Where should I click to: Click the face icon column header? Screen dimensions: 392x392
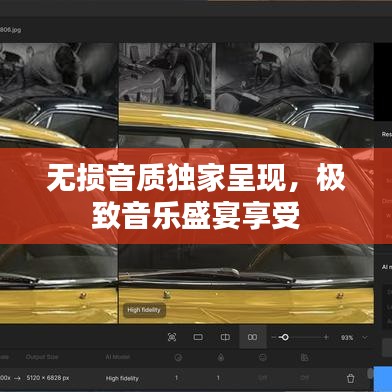(x=263, y=357)
